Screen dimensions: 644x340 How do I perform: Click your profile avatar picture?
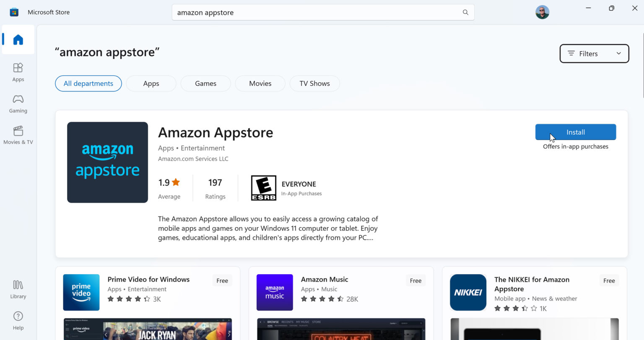[542, 12]
